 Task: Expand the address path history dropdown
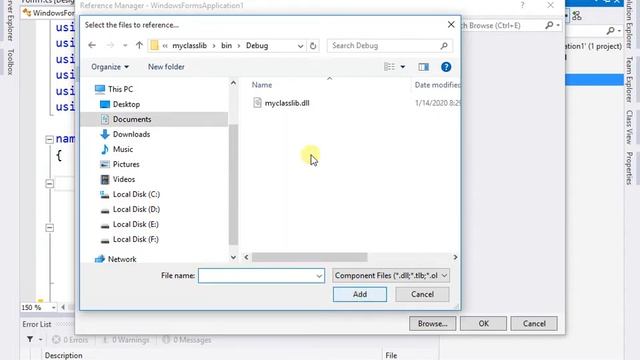tap(300, 46)
